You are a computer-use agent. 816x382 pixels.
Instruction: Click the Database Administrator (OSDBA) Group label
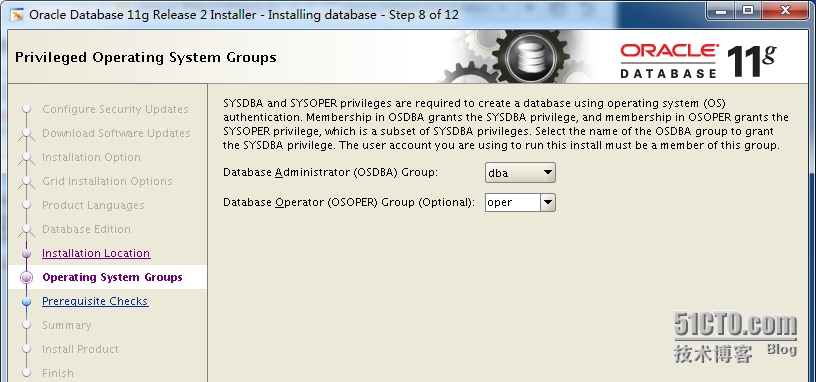(330, 172)
